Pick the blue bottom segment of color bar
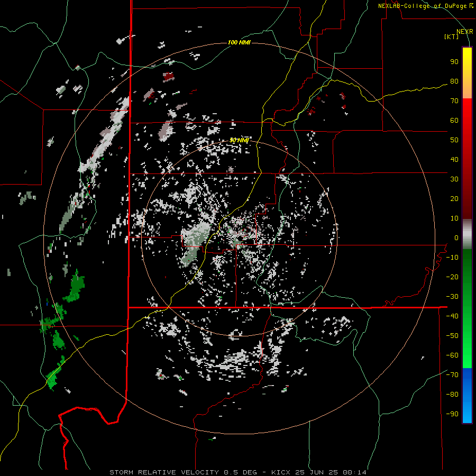Screen dimensions: 476x476 click(x=467, y=396)
